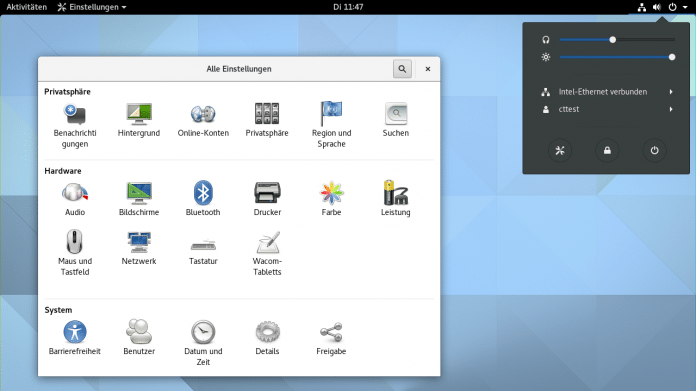Open Audio settings

pos(75,199)
